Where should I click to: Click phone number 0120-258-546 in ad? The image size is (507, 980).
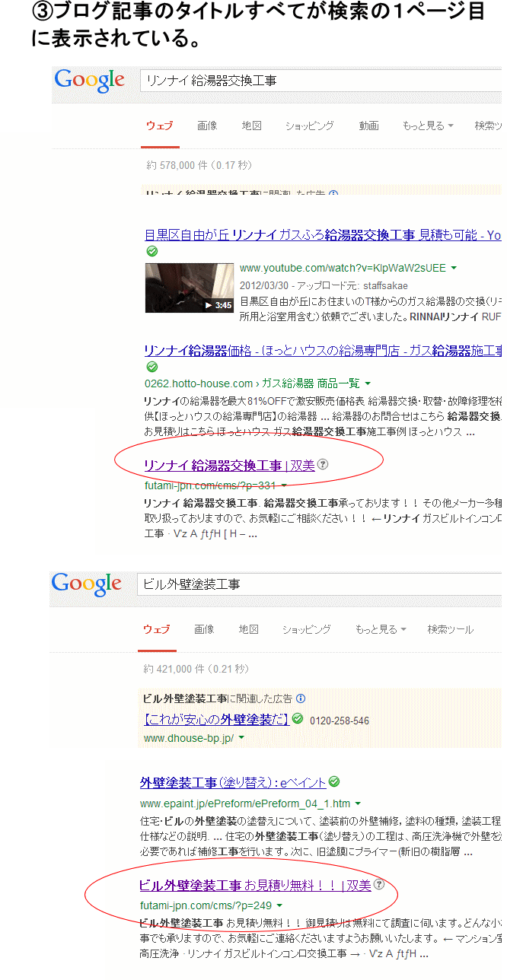pyautogui.click(x=340, y=721)
